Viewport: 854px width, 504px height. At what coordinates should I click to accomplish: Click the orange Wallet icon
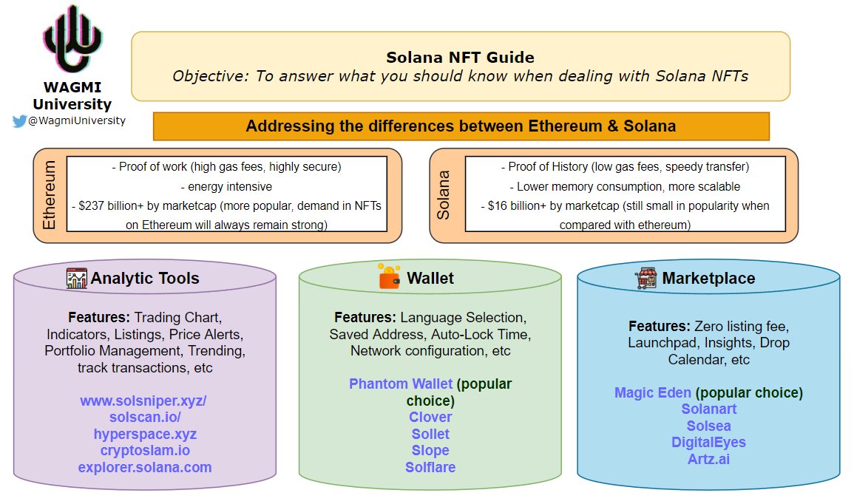[390, 276]
